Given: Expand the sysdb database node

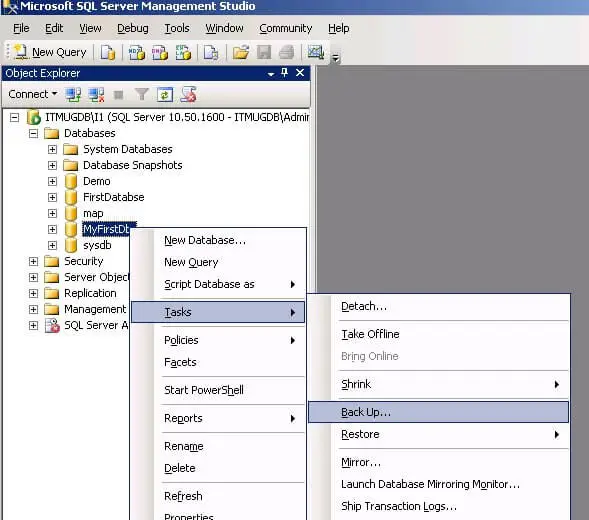Looking at the screenshot, I should (x=52, y=246).
